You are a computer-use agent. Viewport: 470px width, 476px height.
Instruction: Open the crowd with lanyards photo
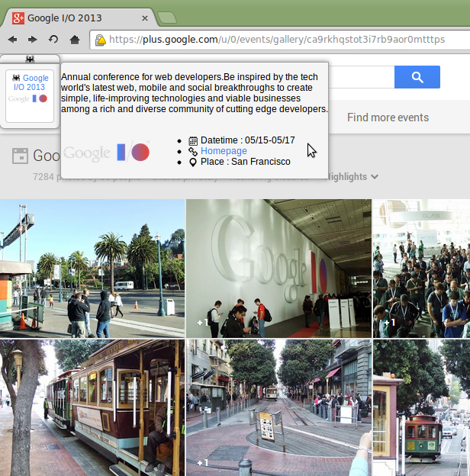421,269
